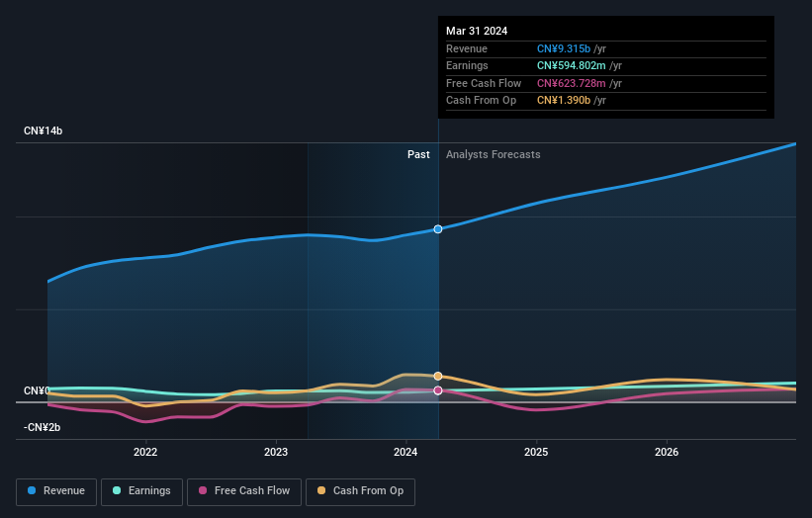The image size is (812, 518).
Task: Click the 2024 x-axis label
Action: point(406,453)
